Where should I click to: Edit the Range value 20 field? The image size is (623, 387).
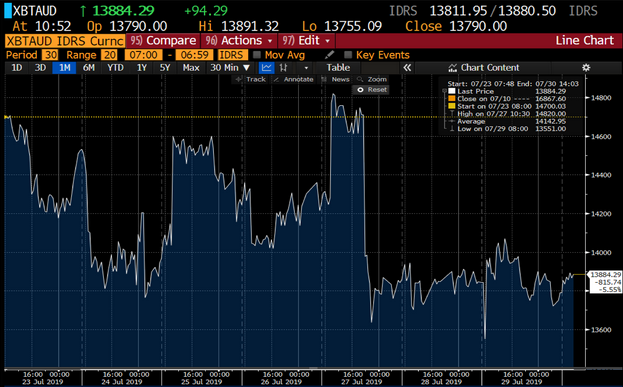110,55
